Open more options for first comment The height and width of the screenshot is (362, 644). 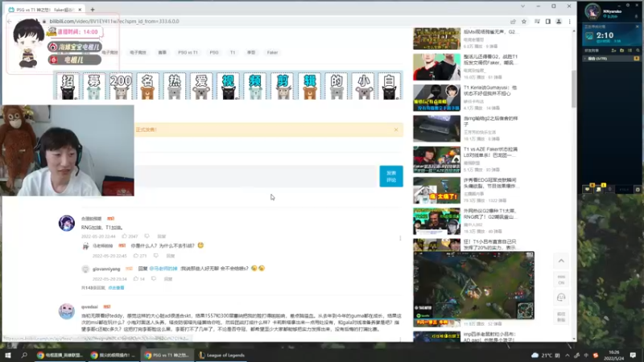[400, 238]
